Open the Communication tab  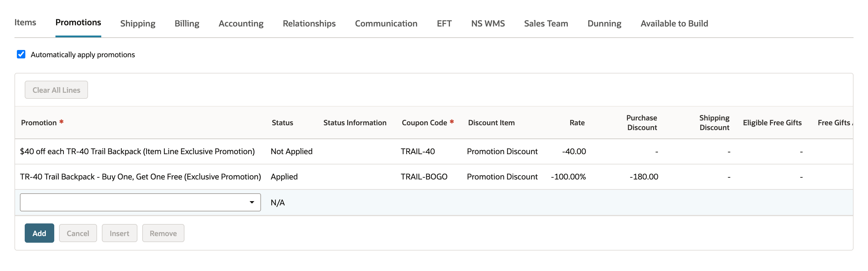click(386, 23)
